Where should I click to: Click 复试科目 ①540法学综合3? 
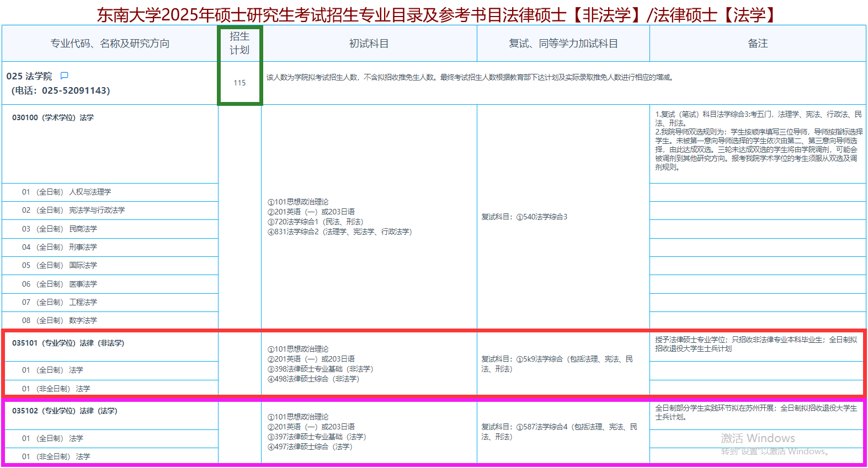coord(524,217)
